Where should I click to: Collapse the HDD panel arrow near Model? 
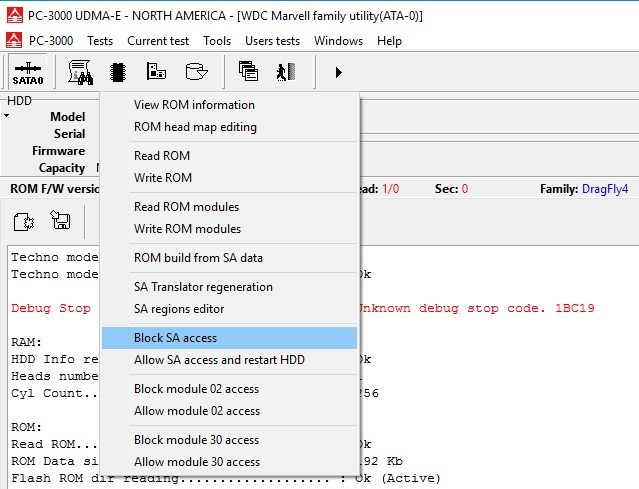(7, 116)
